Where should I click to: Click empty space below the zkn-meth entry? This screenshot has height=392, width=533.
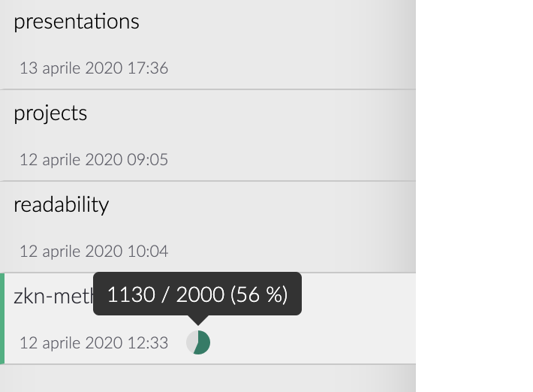[x=207, y=378]
